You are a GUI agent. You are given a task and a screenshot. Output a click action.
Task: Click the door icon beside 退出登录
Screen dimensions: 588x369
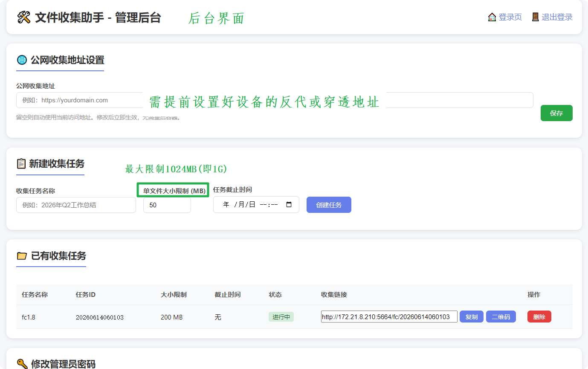coord(536,17)
